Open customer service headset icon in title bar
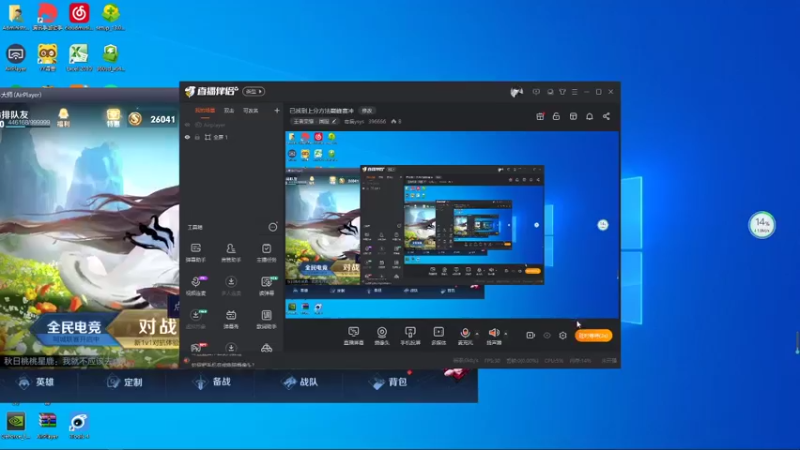The height and width of the screenshot is (450, 800). (x=550, y=92)
